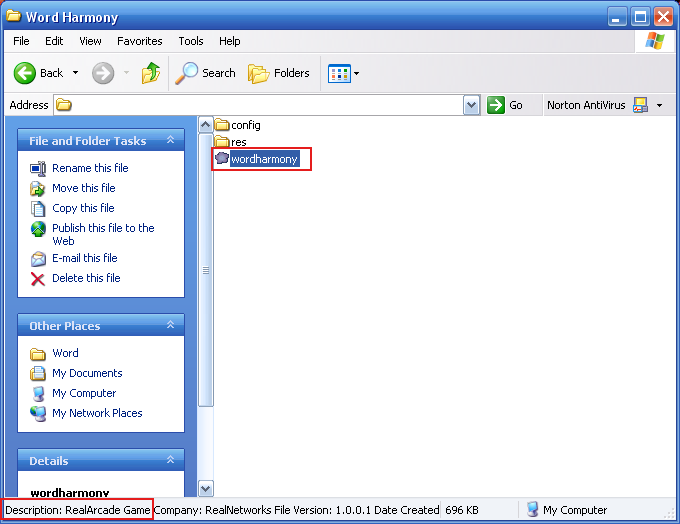This screenshot has height=524, width=680.
Task: Click the Views icon in the toolbar
Action: pyautogui.click(x=339, y=73)
